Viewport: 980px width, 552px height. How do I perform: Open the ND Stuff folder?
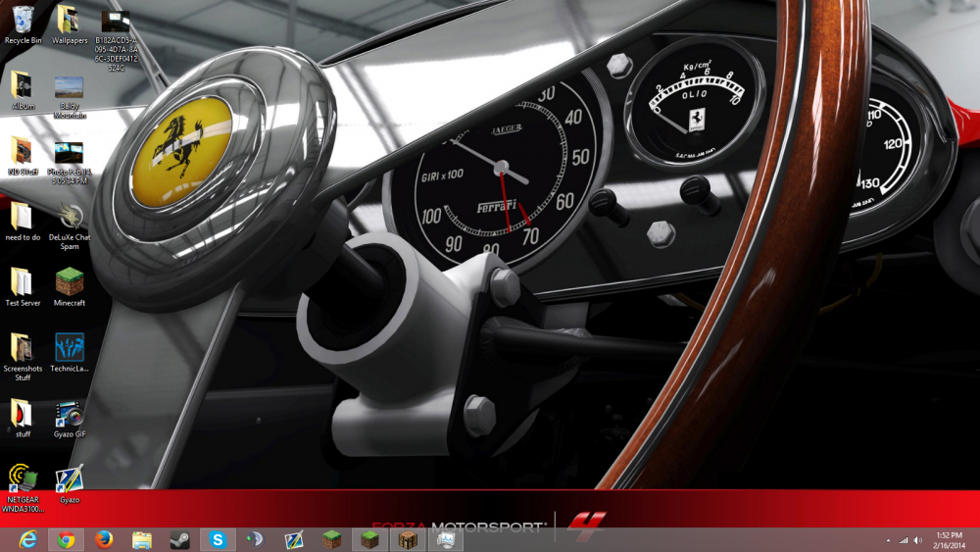[x=23, y=156]
